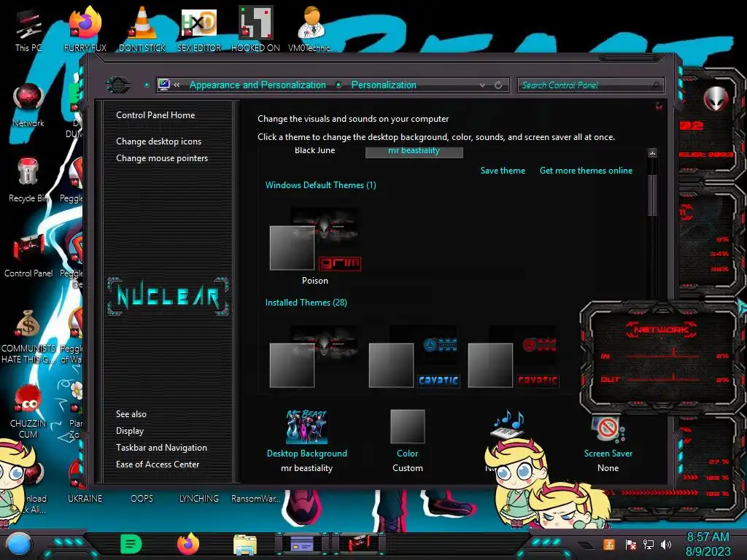Click the clock showing 8:57 AM
Screen dimensions: 747x560
point(708,537)
